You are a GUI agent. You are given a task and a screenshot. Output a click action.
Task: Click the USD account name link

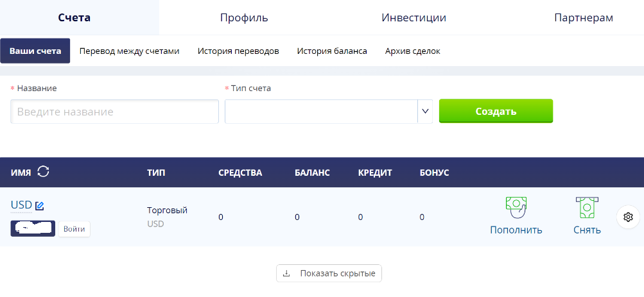(21, 205)
